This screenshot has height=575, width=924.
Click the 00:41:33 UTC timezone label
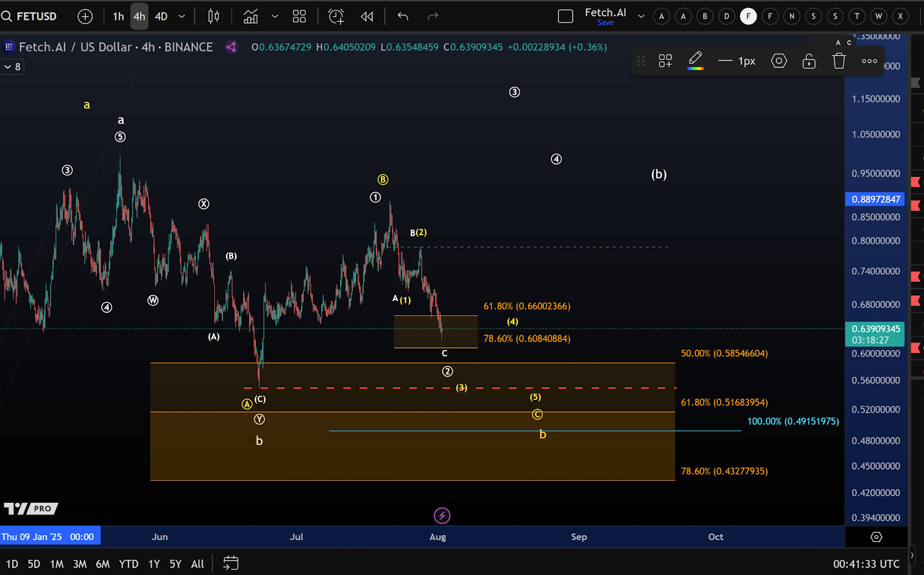[866, 563]
